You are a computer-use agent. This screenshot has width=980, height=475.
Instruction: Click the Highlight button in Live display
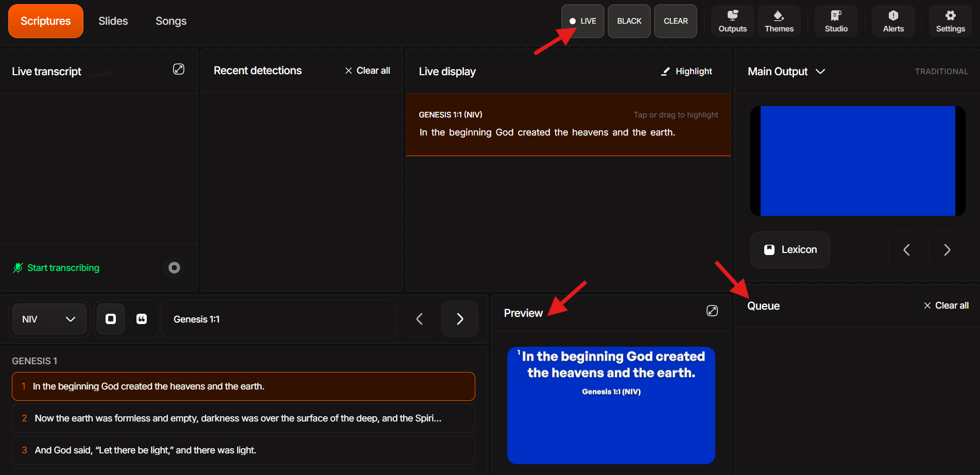point(687,71)
